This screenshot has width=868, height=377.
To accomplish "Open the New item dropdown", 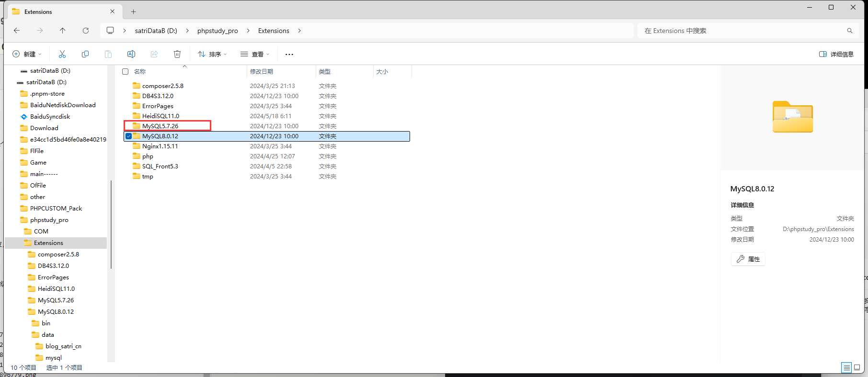I will click(27, 54).
